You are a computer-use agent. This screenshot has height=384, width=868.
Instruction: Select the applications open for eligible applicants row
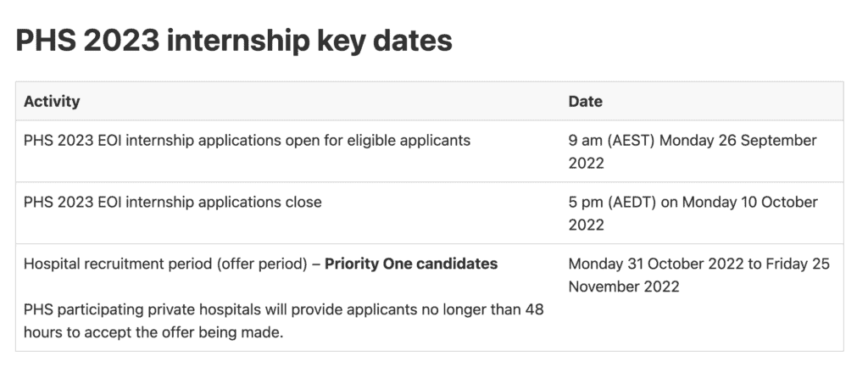247,141
